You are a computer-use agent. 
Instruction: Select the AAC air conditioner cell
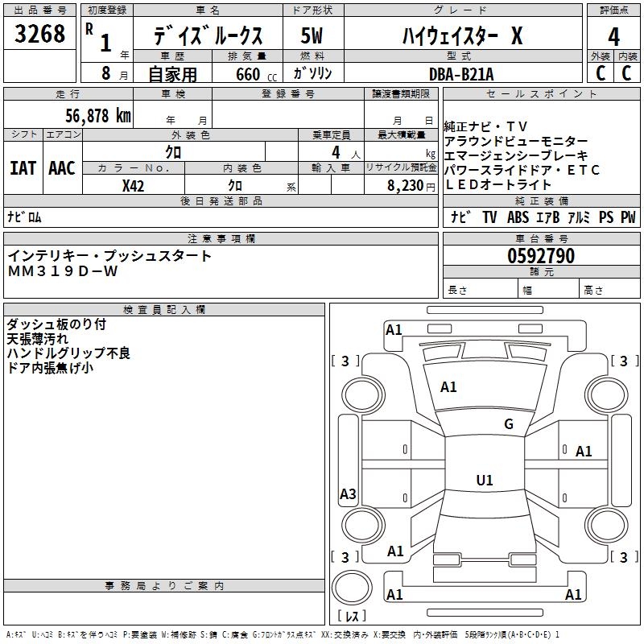pos(62,168)
